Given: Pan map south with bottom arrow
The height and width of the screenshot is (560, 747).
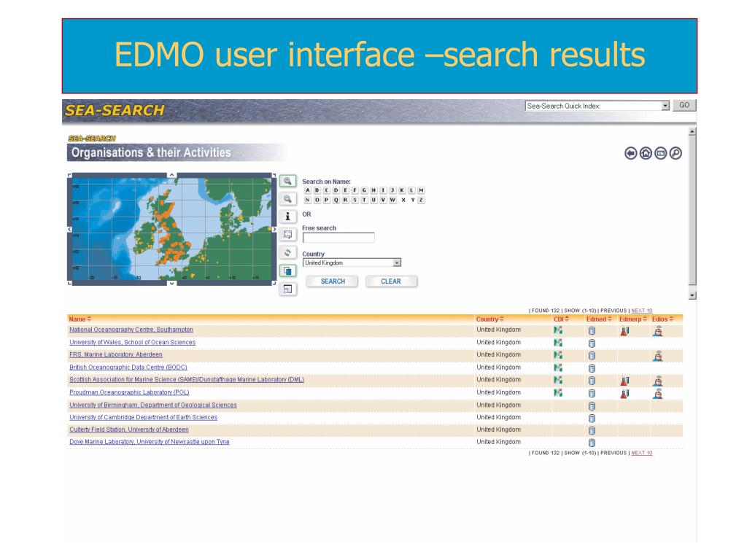Looking at the screenshot, I should [x=172, y=284].
